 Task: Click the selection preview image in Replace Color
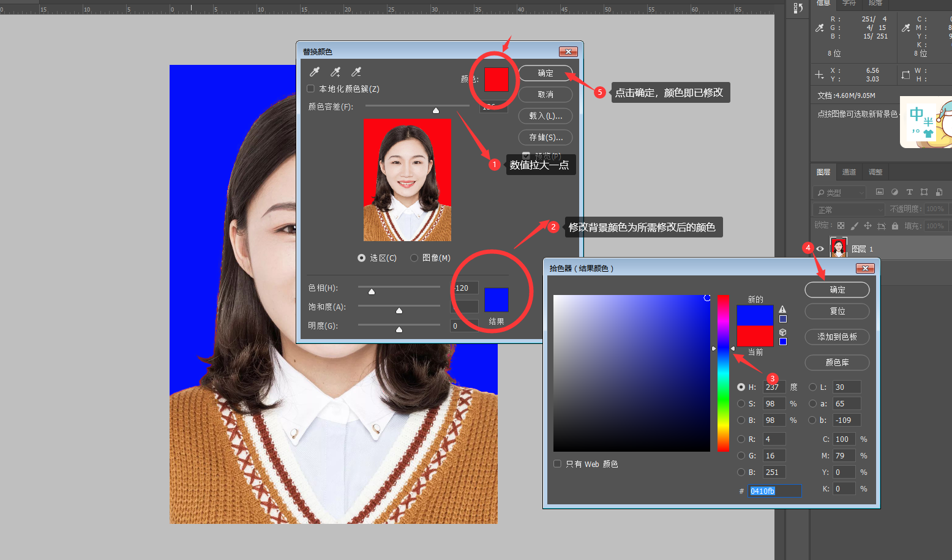coord(407,179)
